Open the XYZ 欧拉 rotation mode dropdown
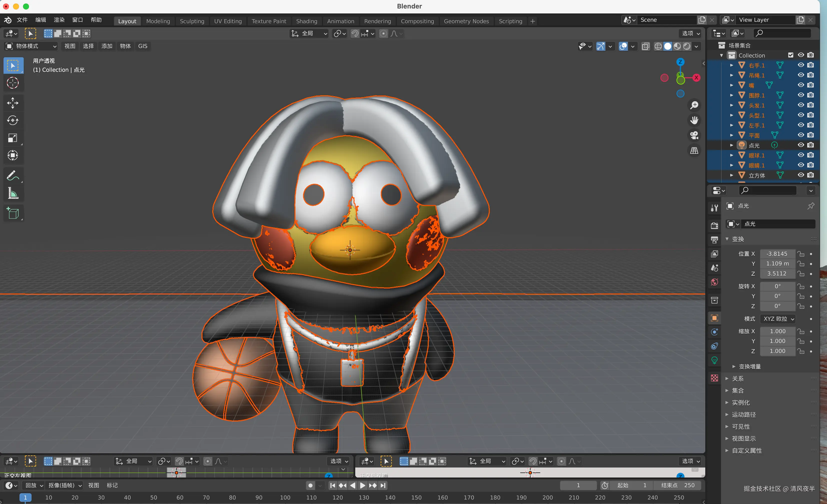 778,319
